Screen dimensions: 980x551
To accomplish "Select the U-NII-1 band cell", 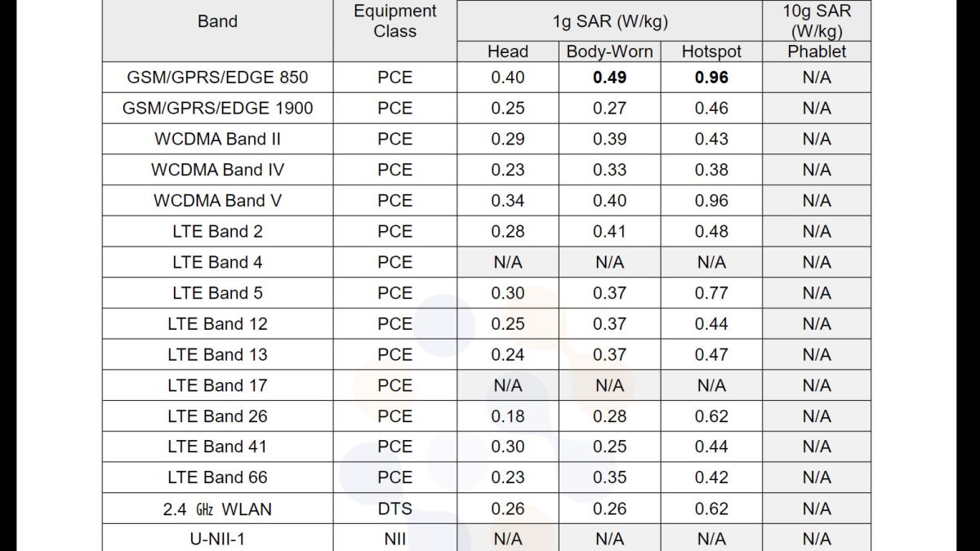I will point(217,539).
